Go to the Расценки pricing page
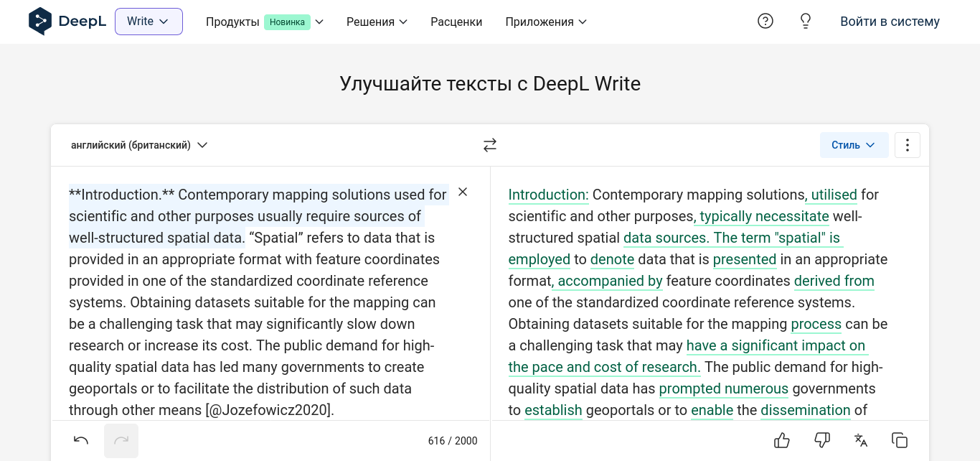 (456, 22)
